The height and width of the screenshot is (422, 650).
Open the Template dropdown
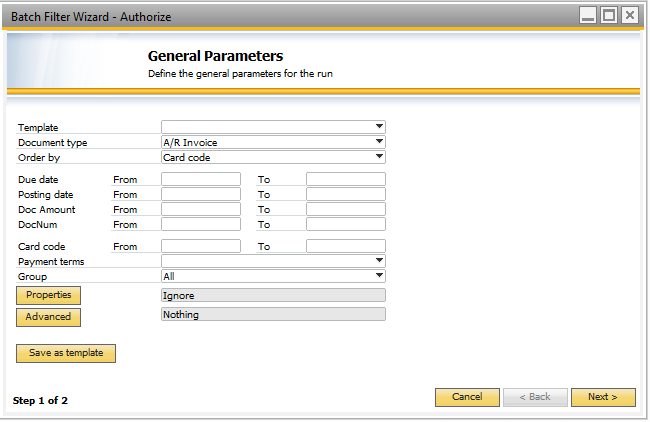pyautogui.click(x=273, y=127)
